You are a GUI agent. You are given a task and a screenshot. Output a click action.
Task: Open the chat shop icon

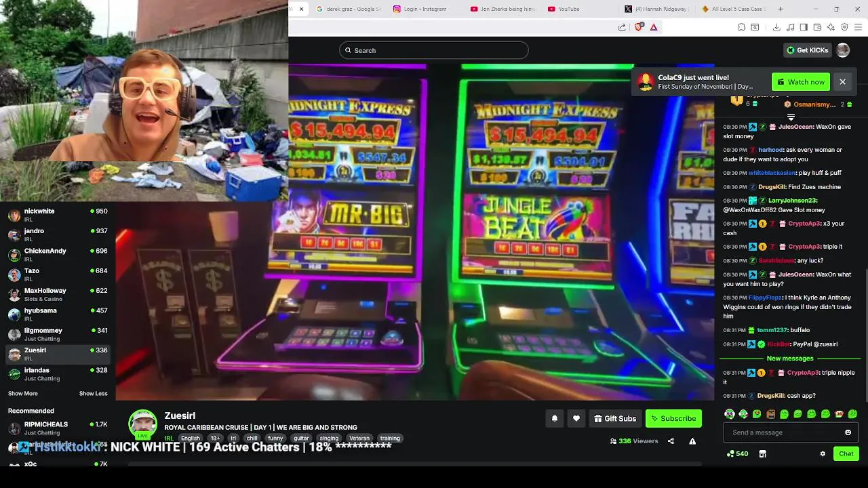click(x=762, y=454)
